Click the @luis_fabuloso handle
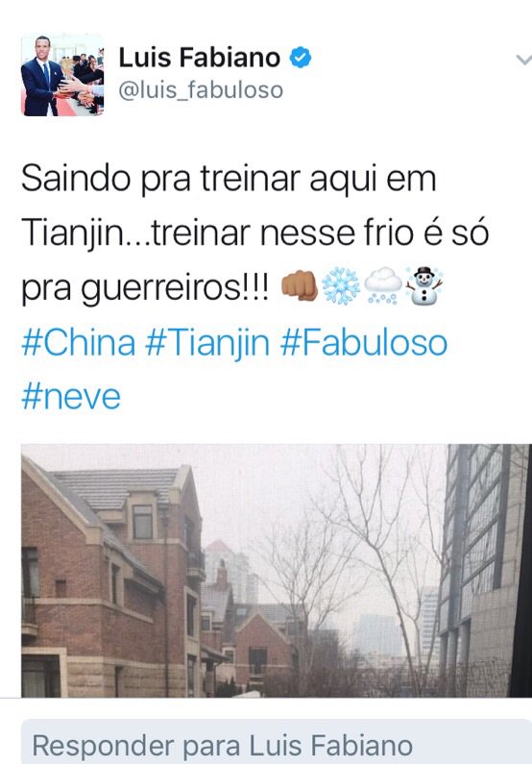Image resolution: width=532 pixels, height=764 pixels. pyautogui.click(x=201, y=90)
